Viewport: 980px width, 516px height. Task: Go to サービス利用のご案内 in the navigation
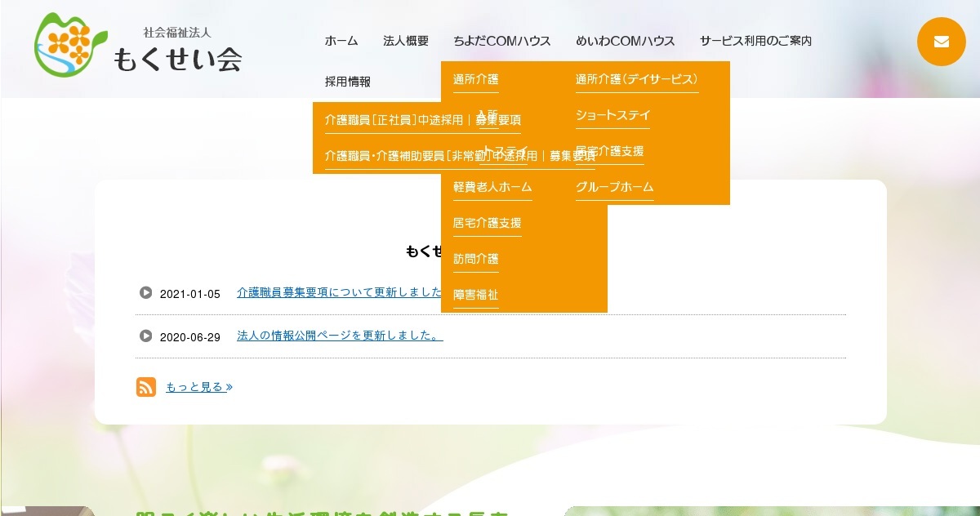coord(755,41)
